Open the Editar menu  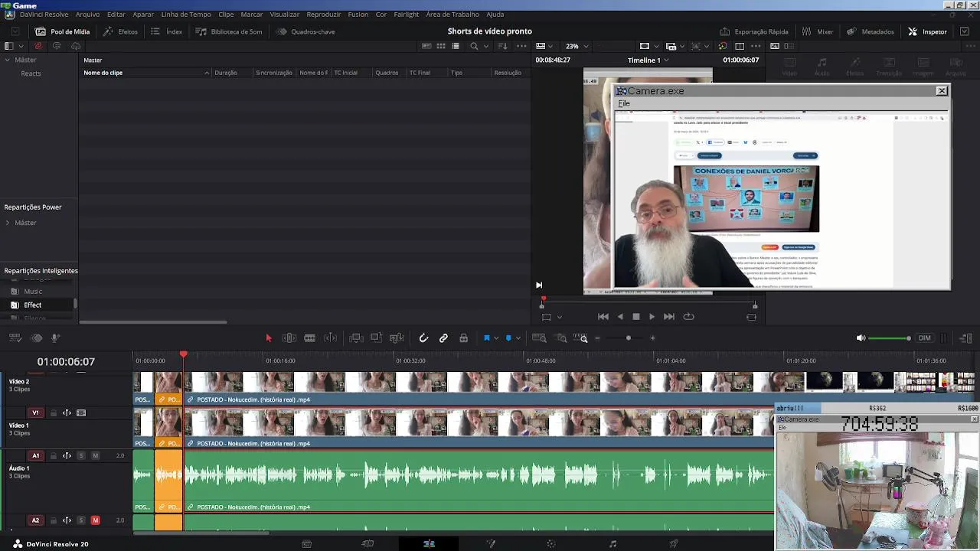(x=116, y=15)
